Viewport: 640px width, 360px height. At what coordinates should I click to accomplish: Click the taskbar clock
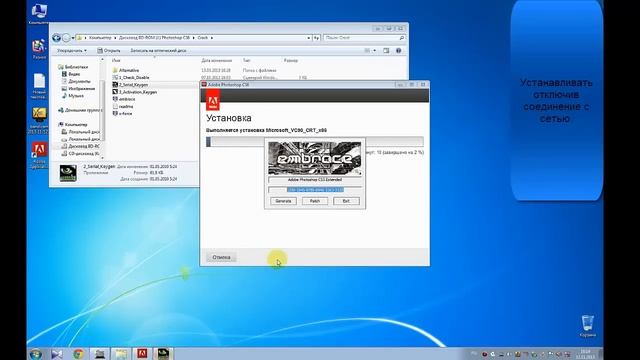point(585,353)
